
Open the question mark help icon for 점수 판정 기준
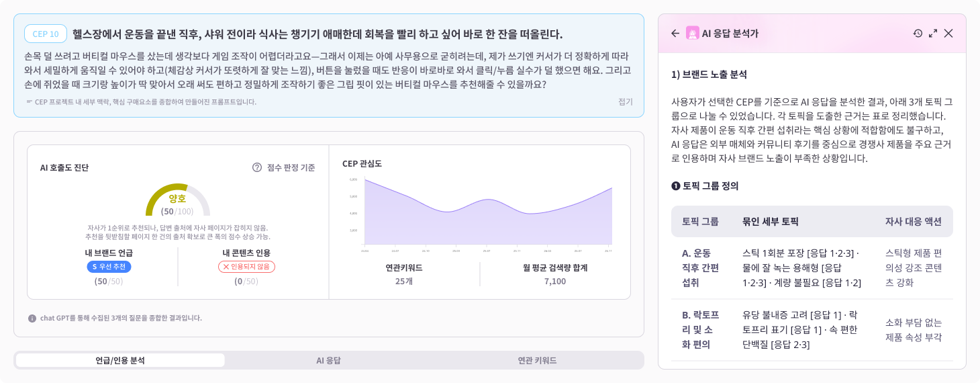pos(257,167)
